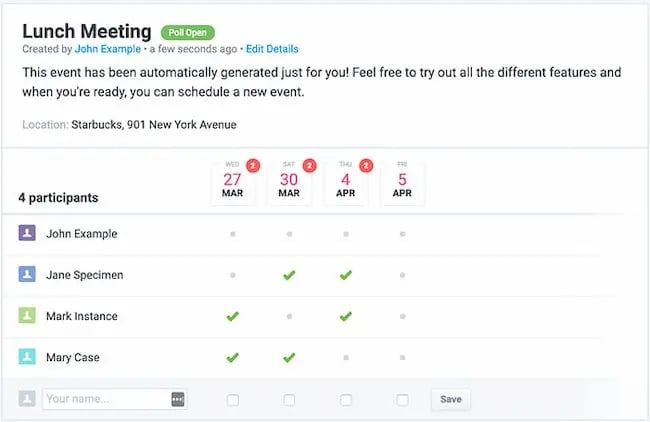Screen dimensions: 650x422
Task: Click Jane Specimen's blue avatar icon
Action: click(x=27, y=274)
